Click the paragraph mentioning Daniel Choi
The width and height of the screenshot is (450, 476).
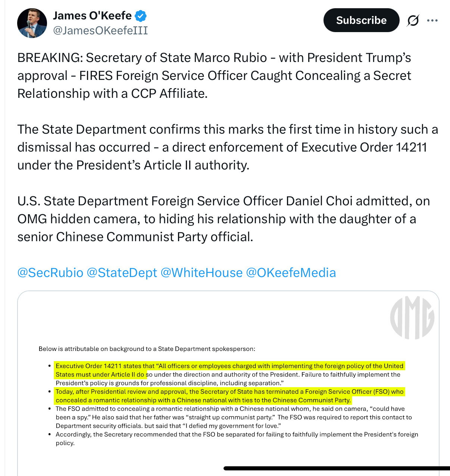click(223, 219)
